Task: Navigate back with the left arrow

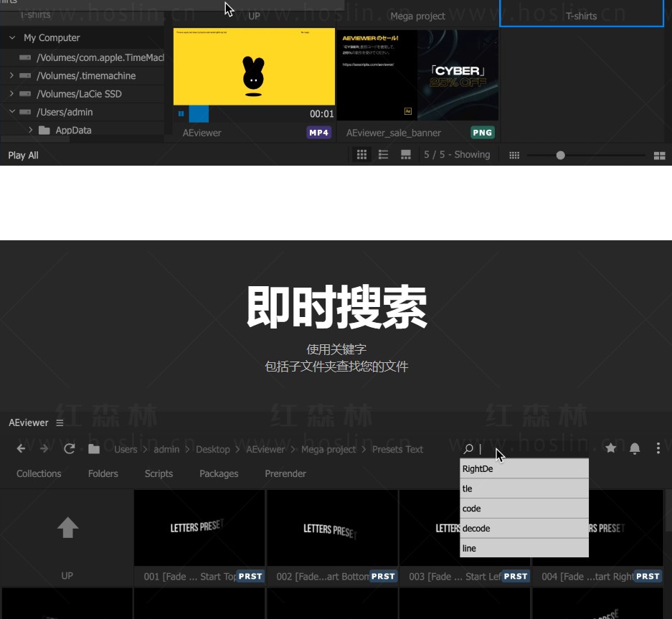Action: 21,449
